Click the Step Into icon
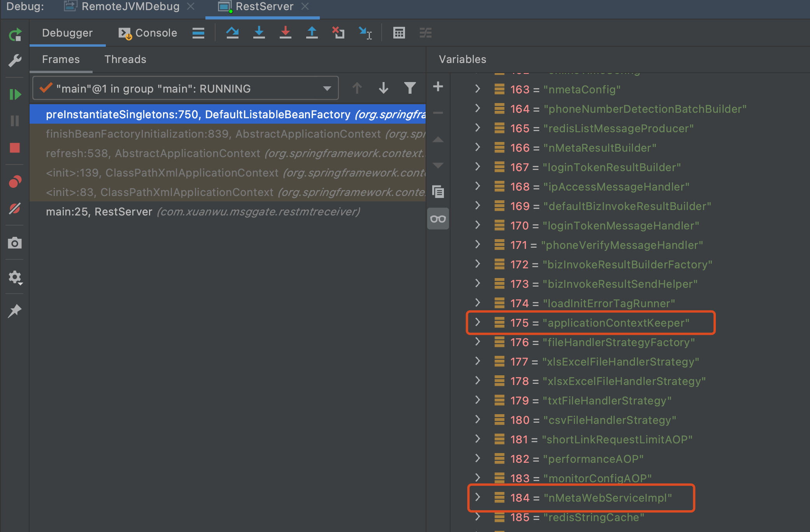This screenshot has width=810, height=532. (259, 33)
